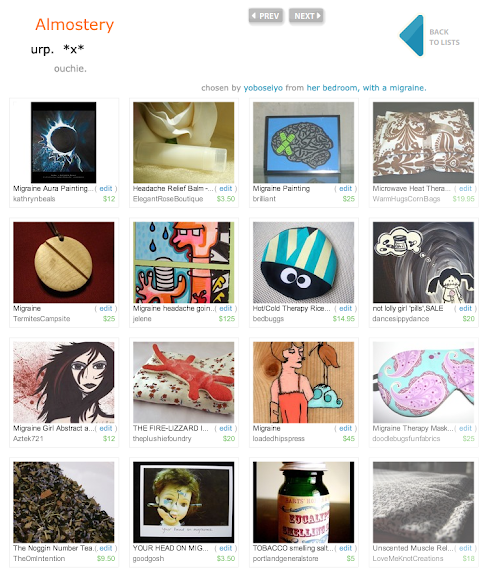Image resolution: width=488 pixels, height=576 pixels.
Task: Open the Migraine Aura Painting thumbnail
Action: pyautogui.click(x=64, y=143)
